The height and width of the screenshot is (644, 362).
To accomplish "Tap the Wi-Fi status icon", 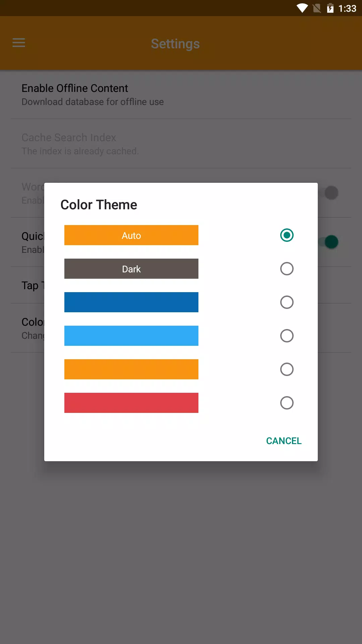I will point(302,8).
